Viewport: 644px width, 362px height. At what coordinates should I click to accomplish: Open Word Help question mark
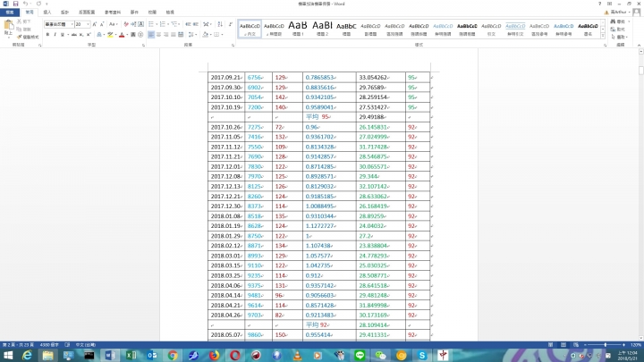599,4
